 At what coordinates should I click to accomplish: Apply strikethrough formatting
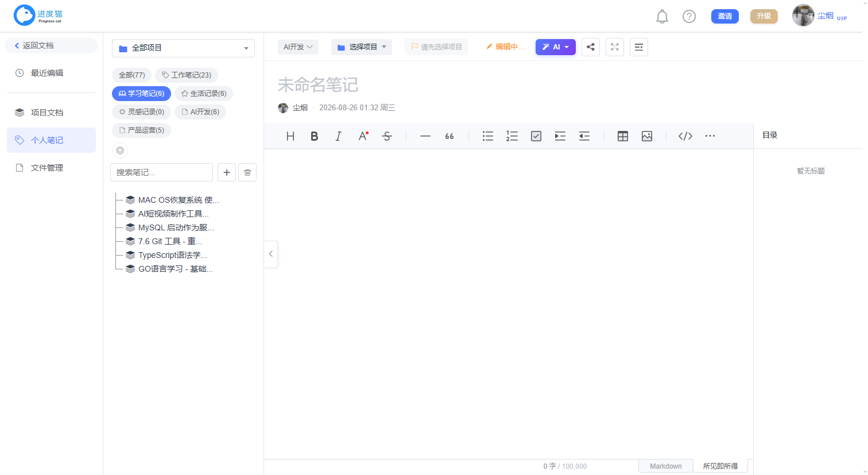click(x=387, y=136)
